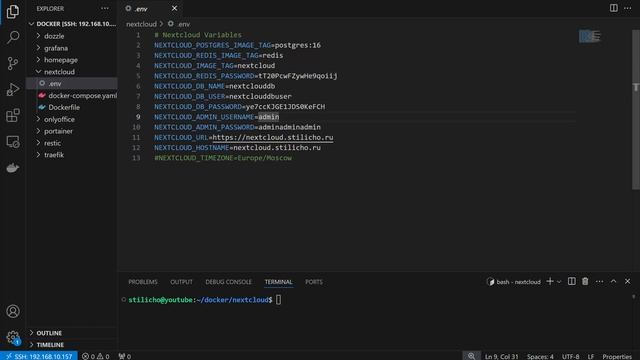Open the Extensions view
The height and width of the screenshot is (360, 640).
click(13, 116)
